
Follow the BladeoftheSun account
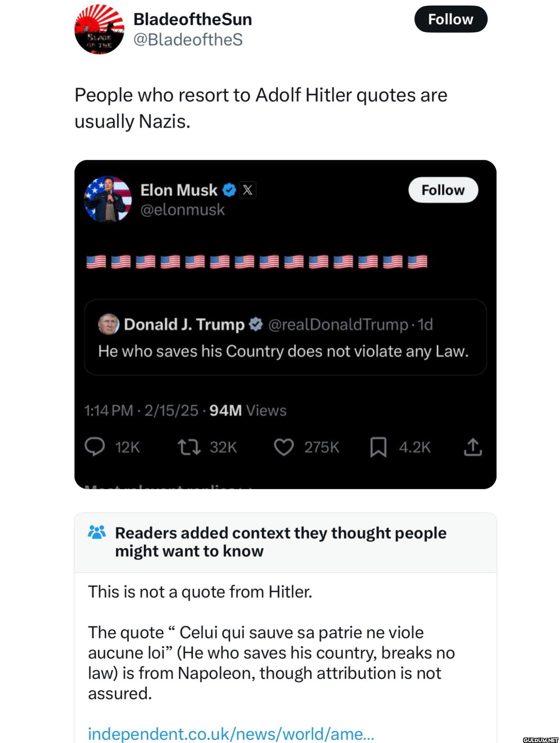pos(451,19)
